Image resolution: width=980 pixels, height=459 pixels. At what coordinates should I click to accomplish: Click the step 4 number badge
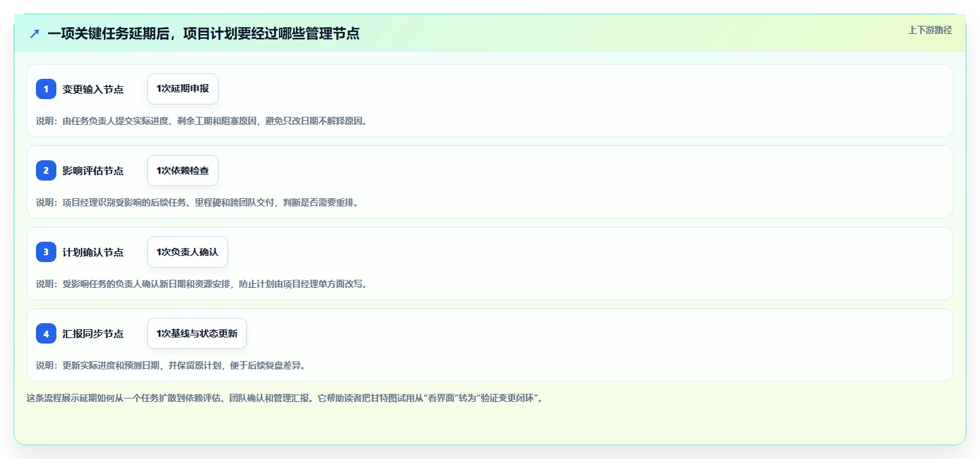(x=46, y=333)
